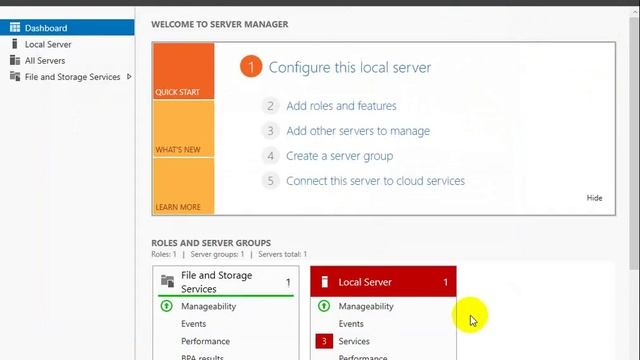Click the step 2 number circle
This screenshot has height=360, width=640.
270,106
